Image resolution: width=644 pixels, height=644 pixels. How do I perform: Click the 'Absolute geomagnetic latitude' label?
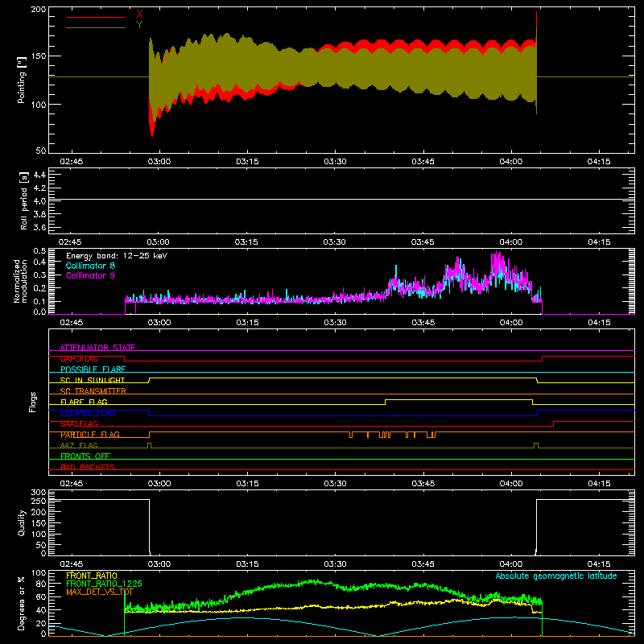pos(556,576)
